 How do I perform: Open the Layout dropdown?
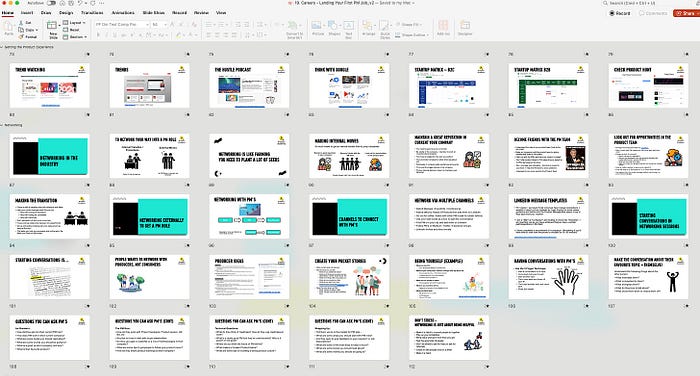[75, 22]
